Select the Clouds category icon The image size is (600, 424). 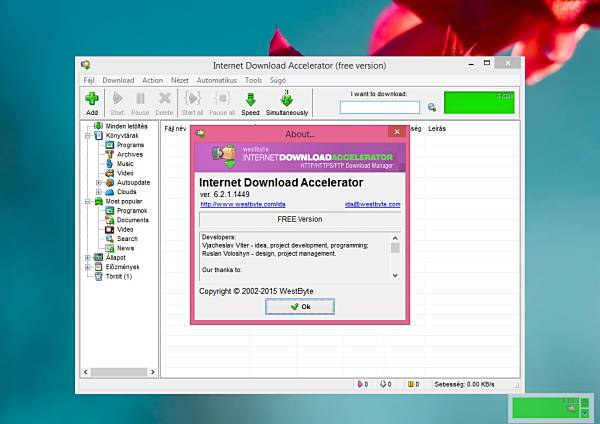point(110,192)
